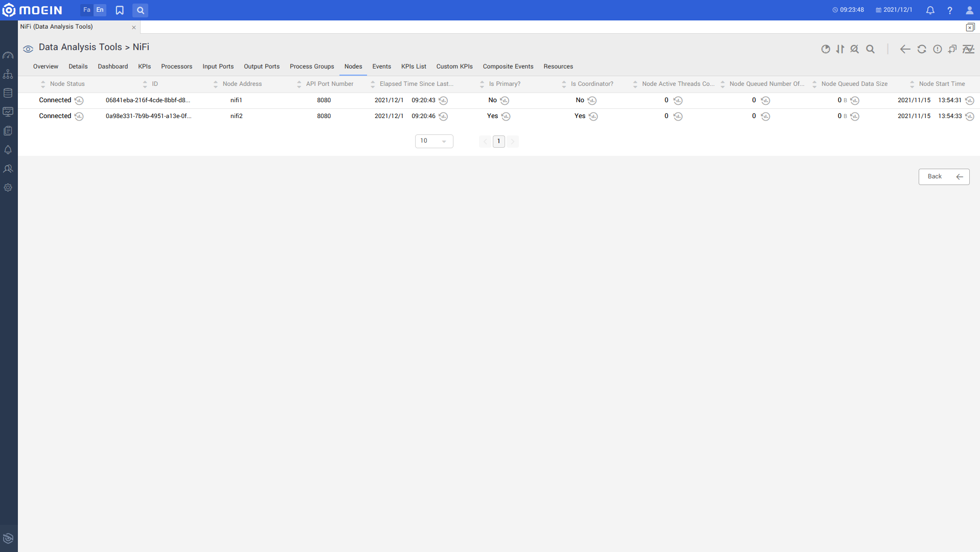Open history chart for nifi2 Is Primary Yes

[x=506, y=117]
